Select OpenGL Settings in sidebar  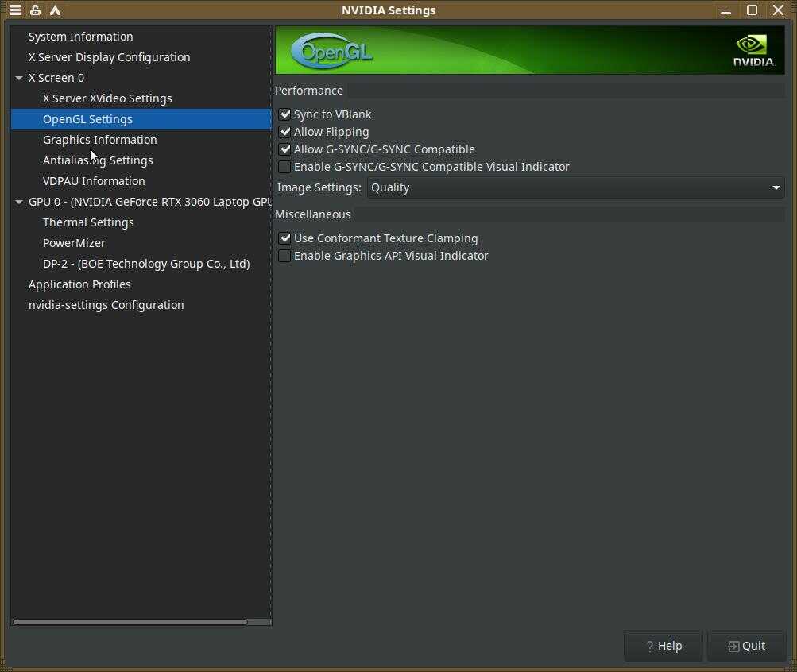(x=141, y=119)
